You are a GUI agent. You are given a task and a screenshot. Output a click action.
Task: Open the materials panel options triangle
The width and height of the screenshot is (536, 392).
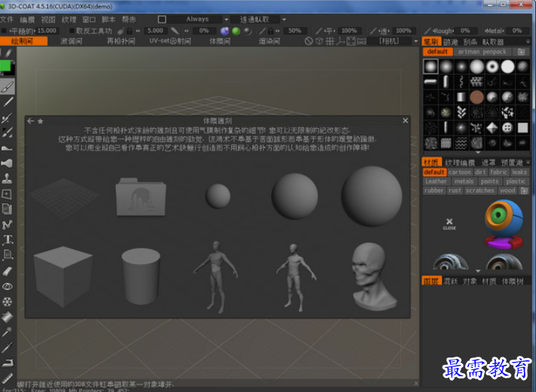coord(528,163)
